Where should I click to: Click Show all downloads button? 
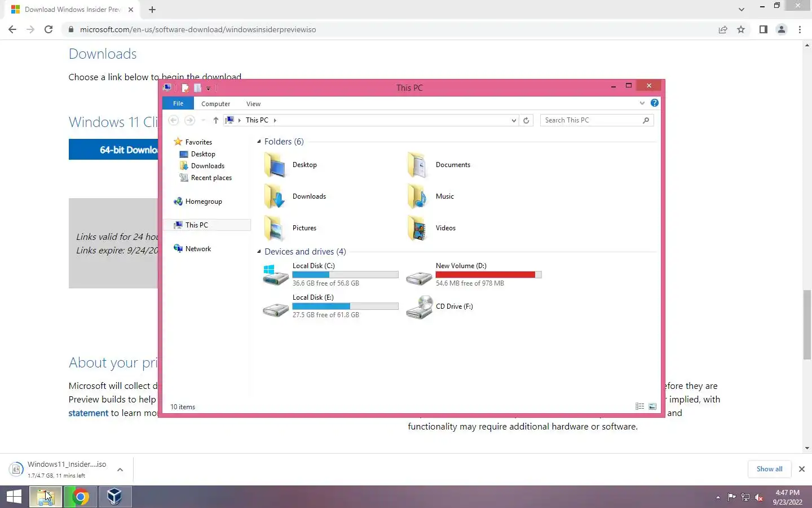click(x=769, y=469)
